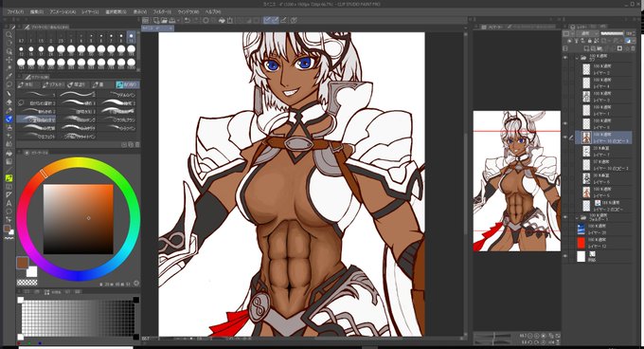Collapse the フォルダー 1 folder arrow
Image resolution: width=644 pixels, height=349 pixels.
coord(577,217)
